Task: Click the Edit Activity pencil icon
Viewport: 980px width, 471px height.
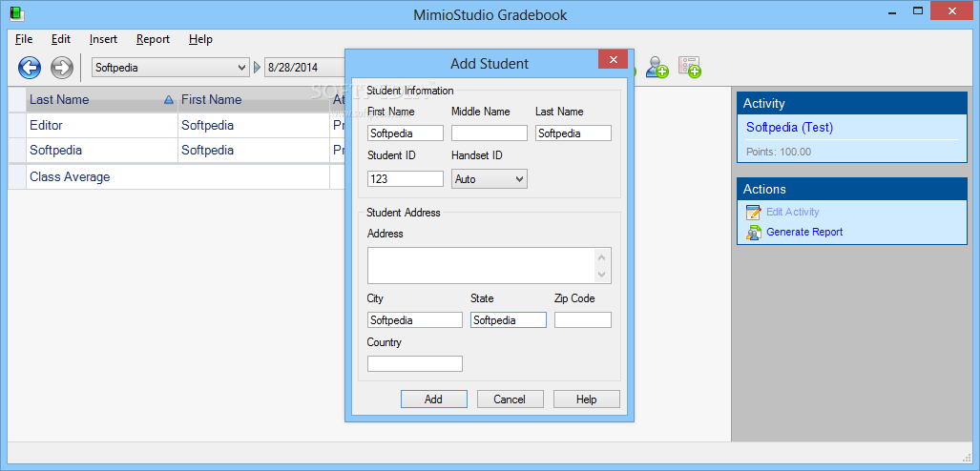Action: click(754, 212)
